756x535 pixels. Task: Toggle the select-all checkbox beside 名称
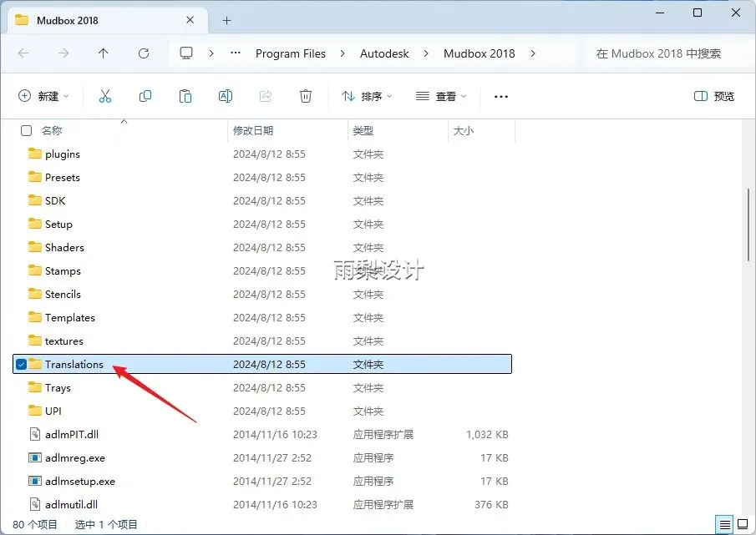point(26,130)
